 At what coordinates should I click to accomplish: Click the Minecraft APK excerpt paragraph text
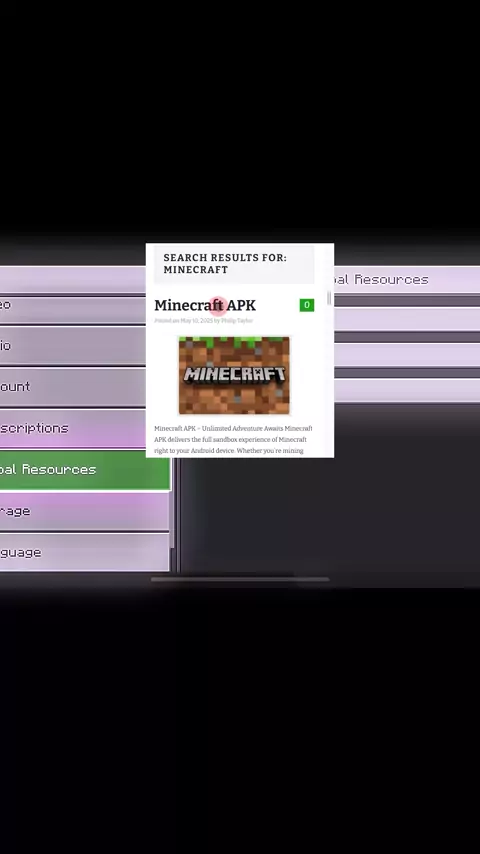[234, 440]
